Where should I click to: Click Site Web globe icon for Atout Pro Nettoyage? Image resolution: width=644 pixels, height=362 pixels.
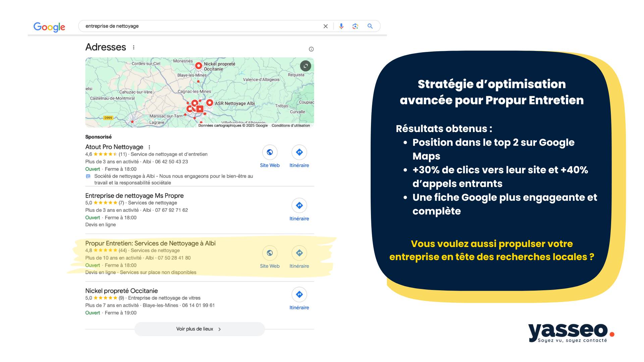click(270, 152)
